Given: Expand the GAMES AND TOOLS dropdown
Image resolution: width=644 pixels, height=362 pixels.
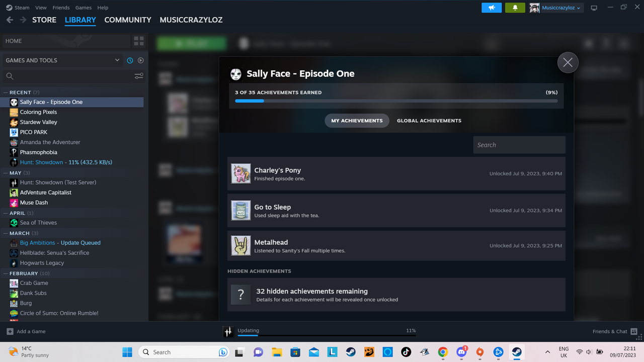Looking at the screenshot, I should (x=62, y=60).
